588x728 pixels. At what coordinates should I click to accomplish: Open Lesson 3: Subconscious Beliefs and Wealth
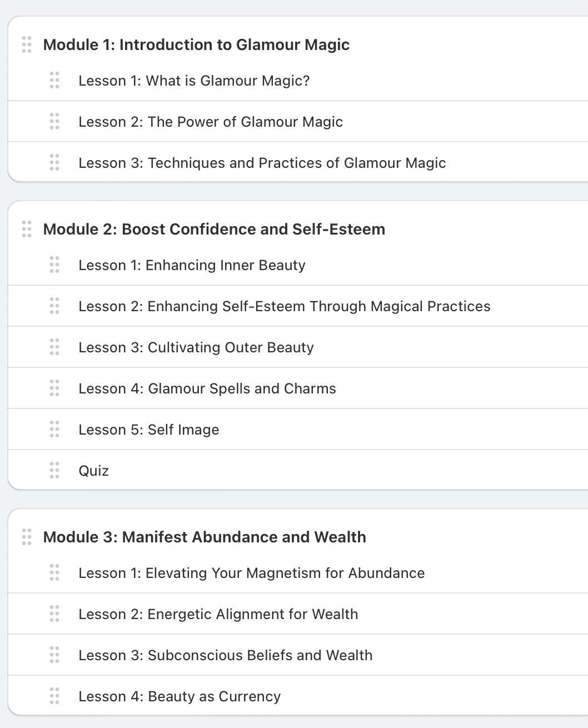pyautogui.click(x=226, y=655)
